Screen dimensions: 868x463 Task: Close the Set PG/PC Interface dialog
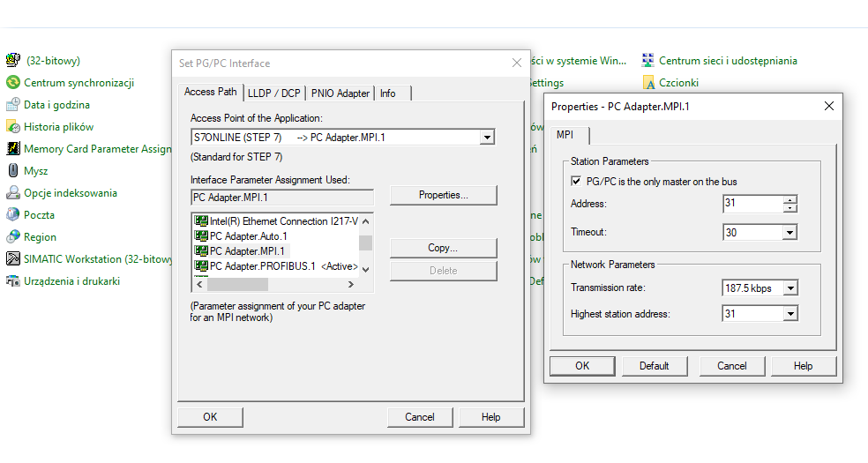pos(517,63)
